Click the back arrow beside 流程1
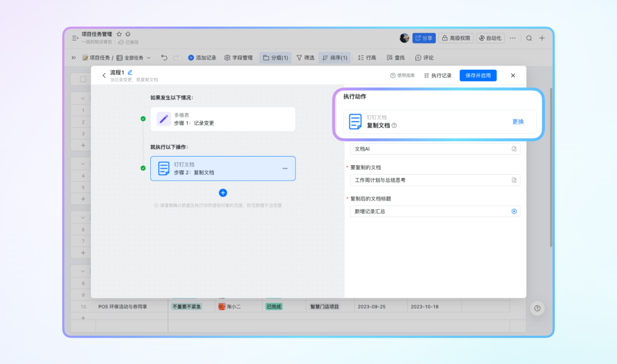Image resolution: width=617 pixels, height=364 pixels. tap(104, 75)
